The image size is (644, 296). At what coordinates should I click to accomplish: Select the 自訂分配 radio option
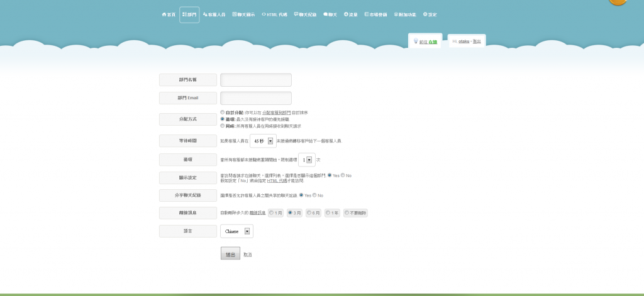click(222, 112)
